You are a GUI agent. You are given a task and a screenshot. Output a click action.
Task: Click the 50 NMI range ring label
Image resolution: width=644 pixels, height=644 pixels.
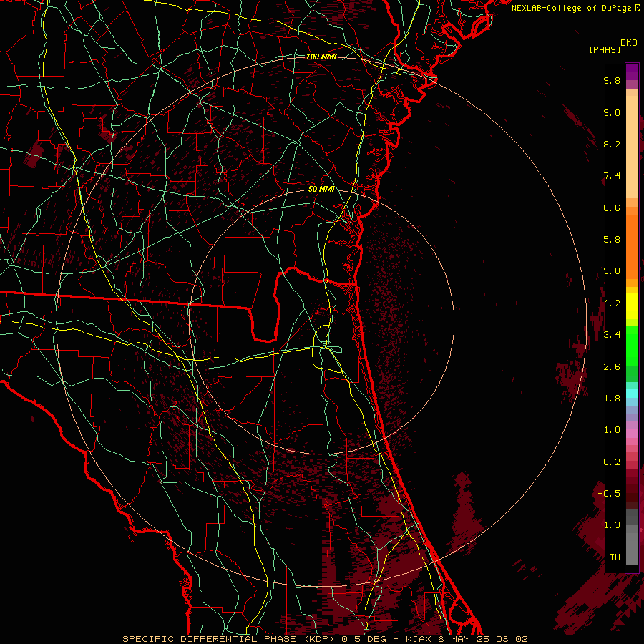321,189
